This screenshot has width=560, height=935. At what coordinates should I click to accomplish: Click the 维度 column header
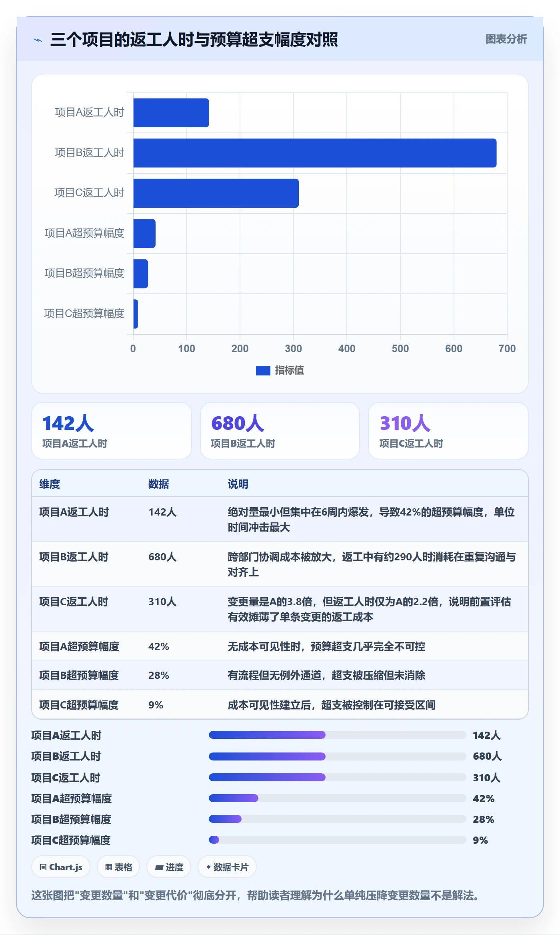50,484
